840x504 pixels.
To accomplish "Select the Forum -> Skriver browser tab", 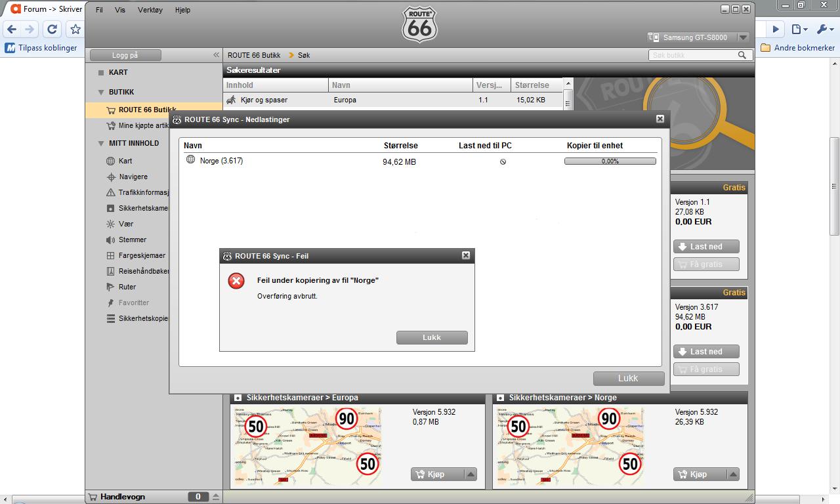I will [x=46, y=9].
